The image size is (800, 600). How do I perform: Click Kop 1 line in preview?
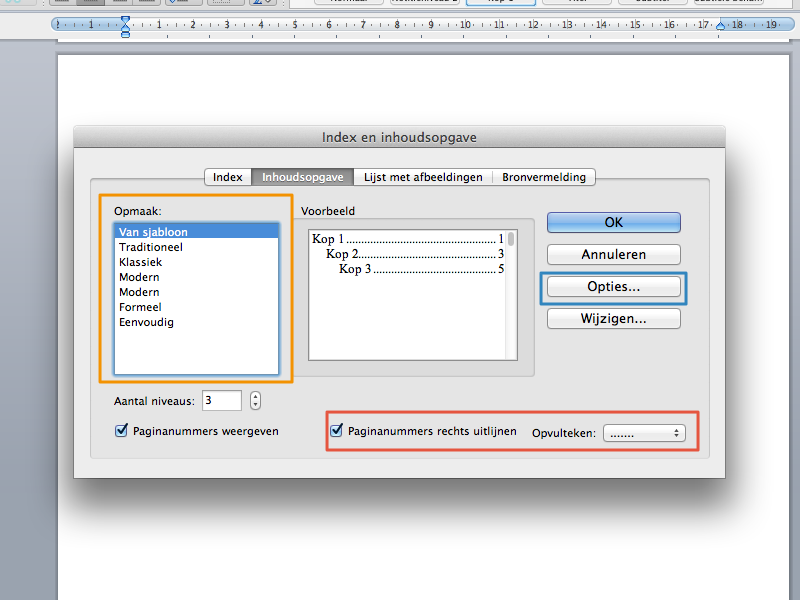point(408,239)
